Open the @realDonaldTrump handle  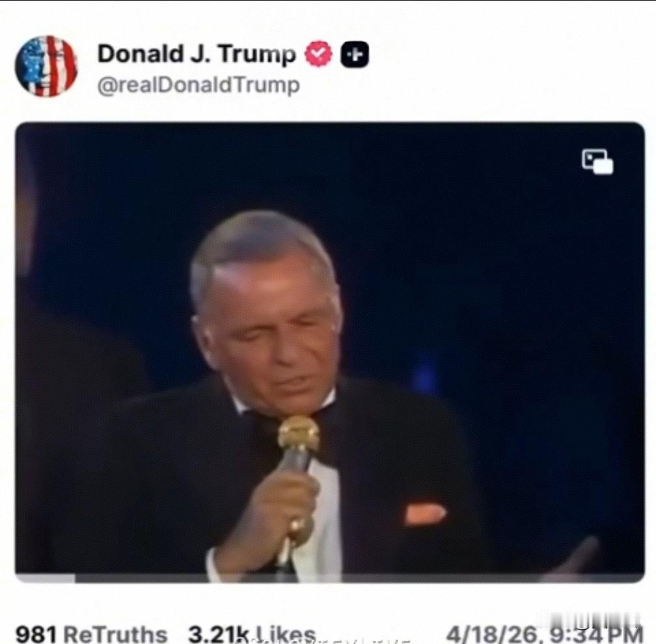click(198, 85)
